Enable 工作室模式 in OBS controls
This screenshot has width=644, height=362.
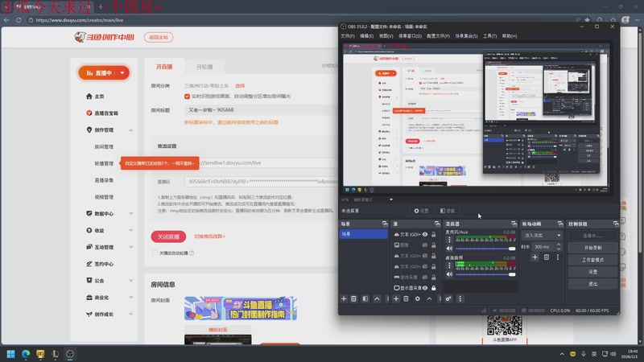tap(592, 260)
